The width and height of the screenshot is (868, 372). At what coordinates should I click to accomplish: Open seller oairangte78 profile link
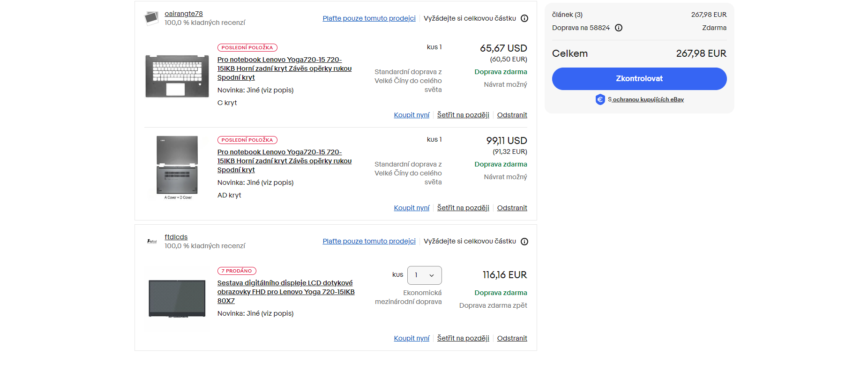click(x=184, y=14)
